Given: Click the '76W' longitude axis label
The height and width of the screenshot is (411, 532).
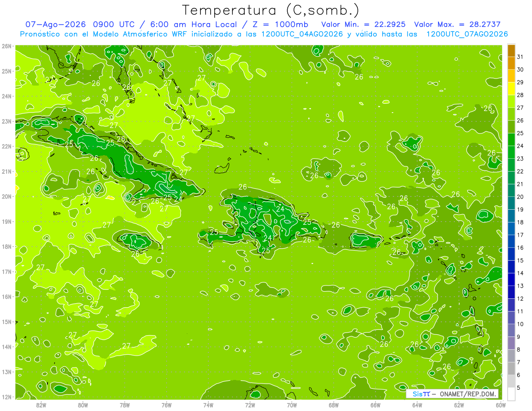Looking at the screenshot, I should tap(167, 405).
